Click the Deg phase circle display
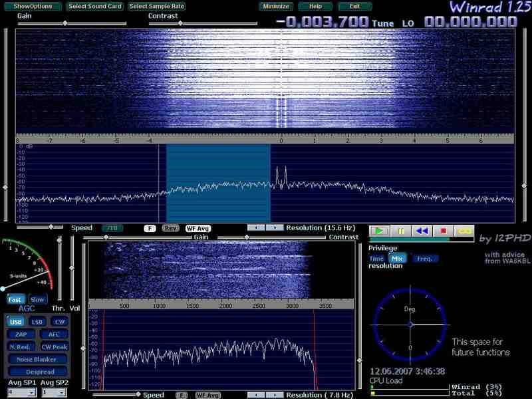This screenshot has width=532, height=399. [x=410, y=325]
